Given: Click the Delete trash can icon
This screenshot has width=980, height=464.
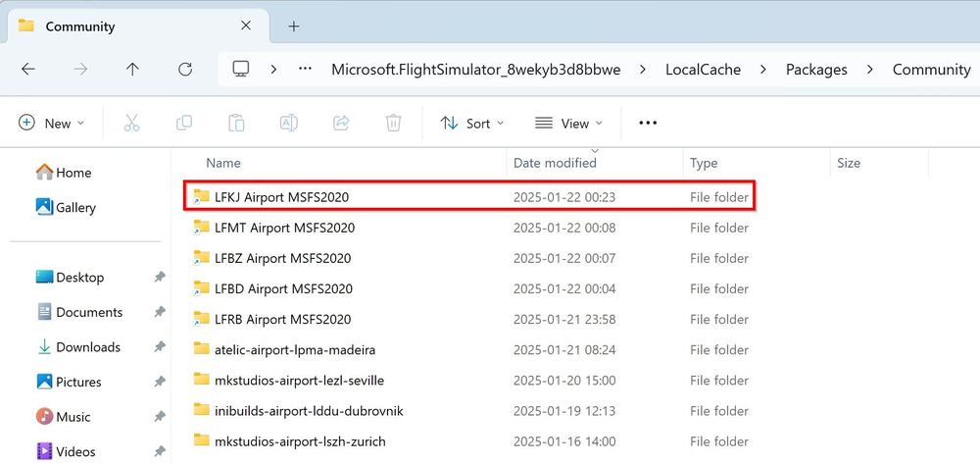Looking at the screenshot, I should [393, 123].
